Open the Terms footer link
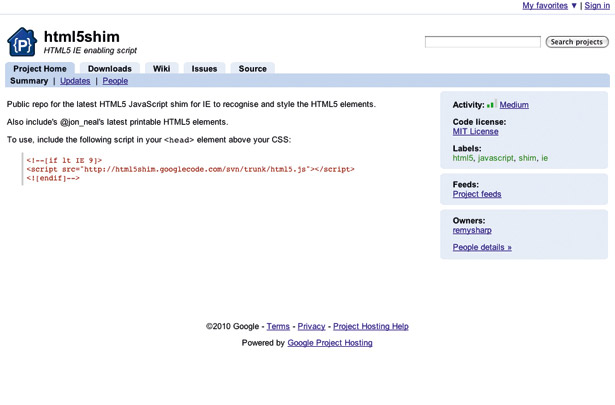Image resolution: width=615 pixels, height=405 pixels. click(x=278, y=326)
